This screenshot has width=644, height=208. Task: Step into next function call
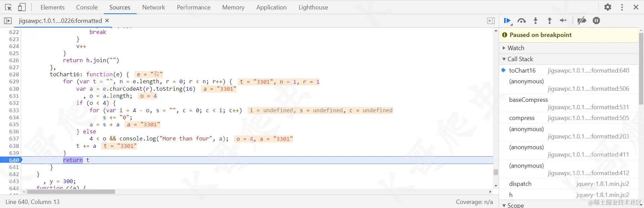(x=536, y=21)
